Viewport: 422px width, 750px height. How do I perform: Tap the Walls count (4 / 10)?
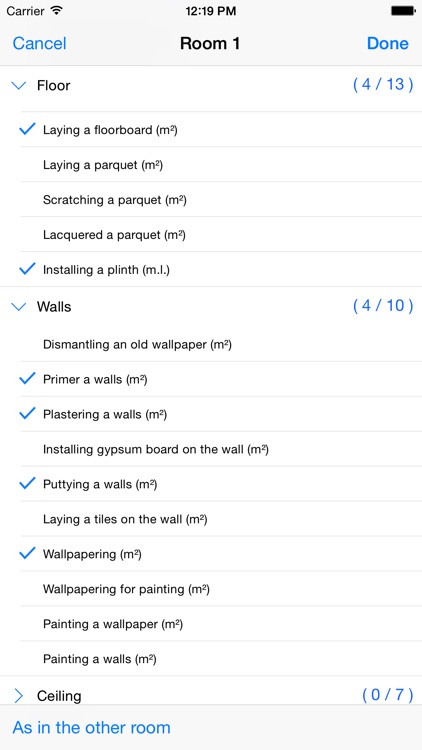(x=383, y=306)
